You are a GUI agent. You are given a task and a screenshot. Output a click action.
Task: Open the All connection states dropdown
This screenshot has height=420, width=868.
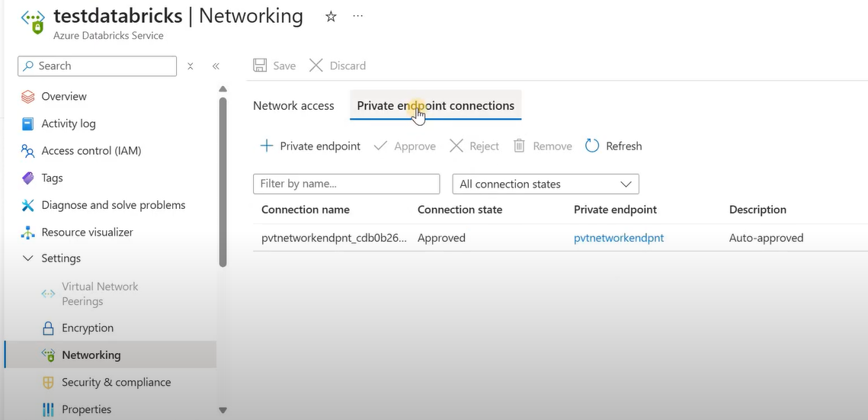546,184
